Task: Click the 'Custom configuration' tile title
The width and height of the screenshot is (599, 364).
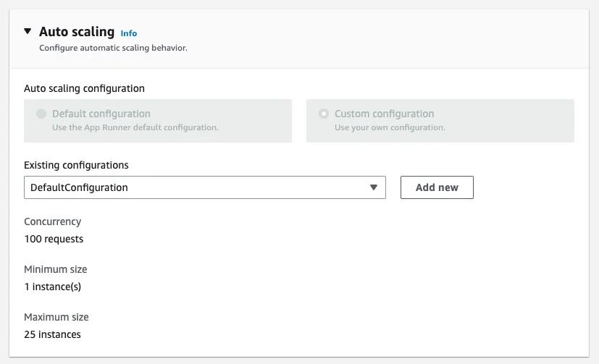Action: point(384,114)
